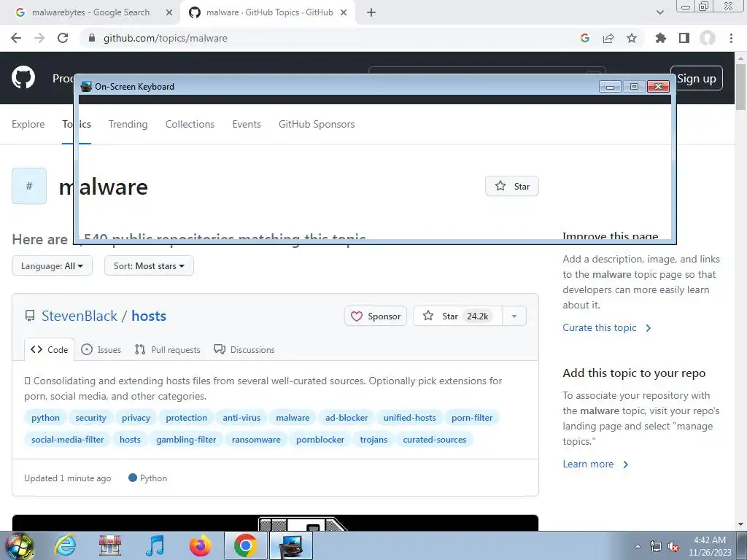This screenshot has height=560, width=747.
Task: Open Chrome extensions puzzle icon
Action: coord(660,38)
